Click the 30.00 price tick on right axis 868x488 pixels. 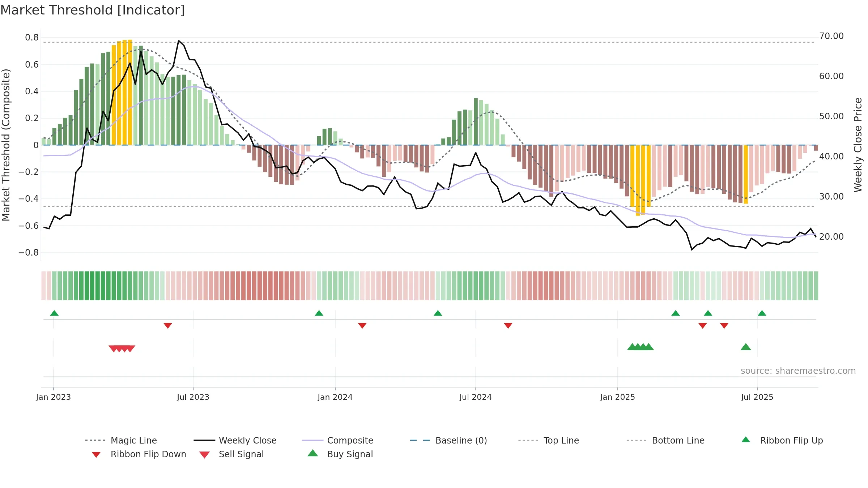(831, 197)
